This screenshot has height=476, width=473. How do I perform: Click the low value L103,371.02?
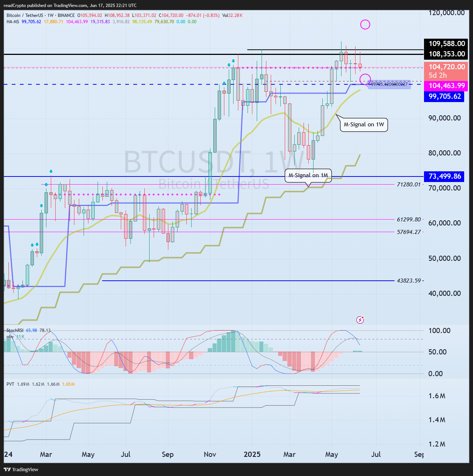(x=144, y=15)
